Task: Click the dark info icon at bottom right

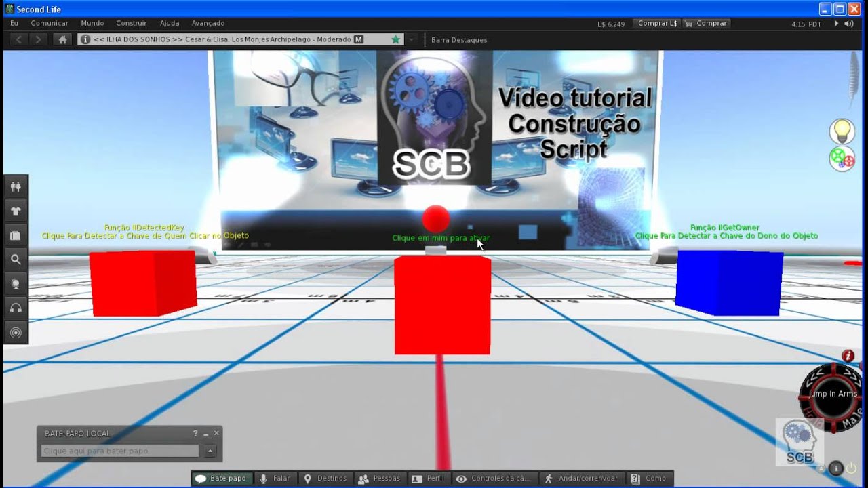Action: tap(835, 468)
